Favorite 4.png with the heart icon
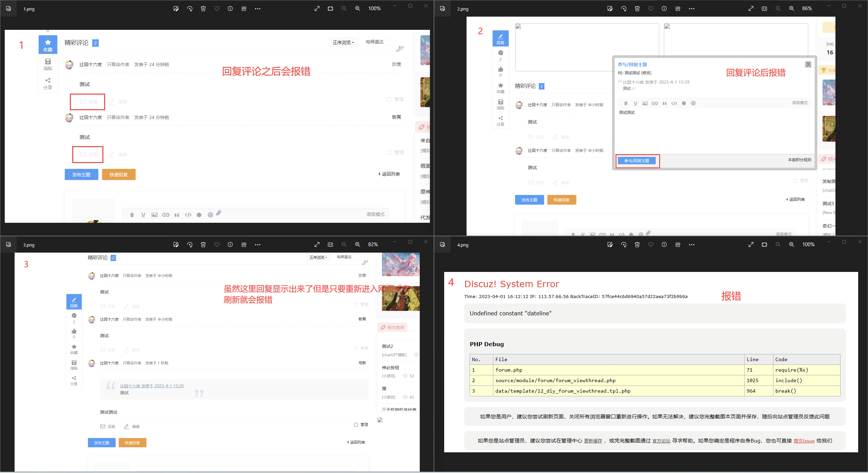The width and height of the screenshot is (868, 473). coord(651,245)
